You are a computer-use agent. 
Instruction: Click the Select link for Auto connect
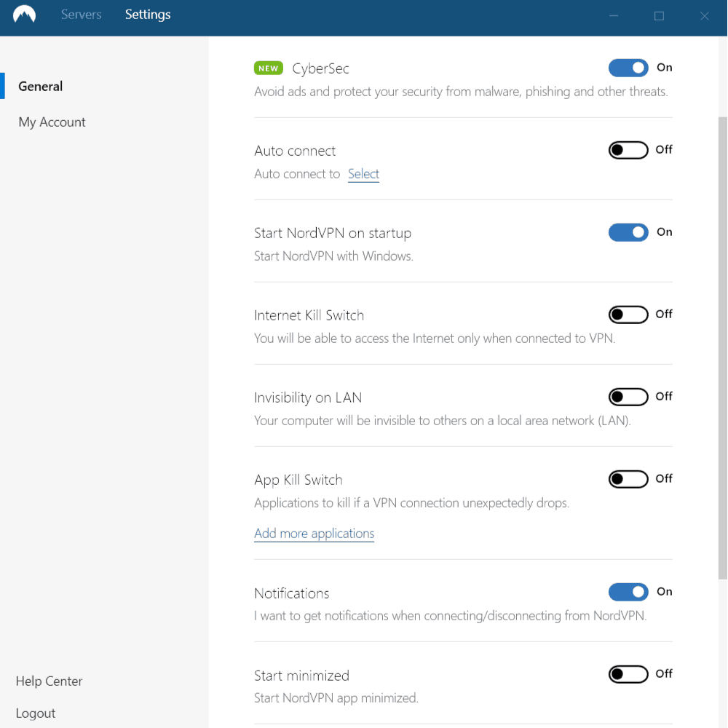[363, 174]
